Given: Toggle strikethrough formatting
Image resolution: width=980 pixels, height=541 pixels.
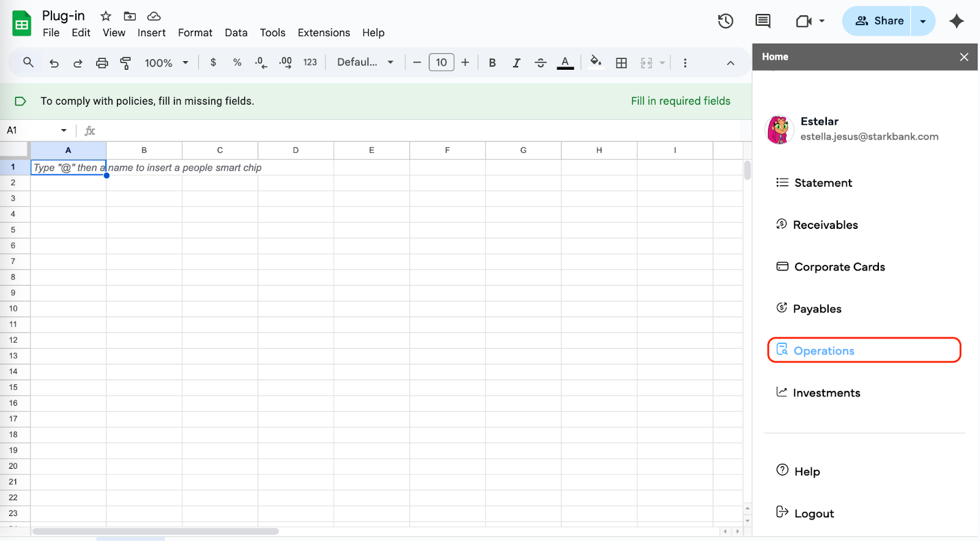Looking at the screenshot, I should click(x=540, y=63).
